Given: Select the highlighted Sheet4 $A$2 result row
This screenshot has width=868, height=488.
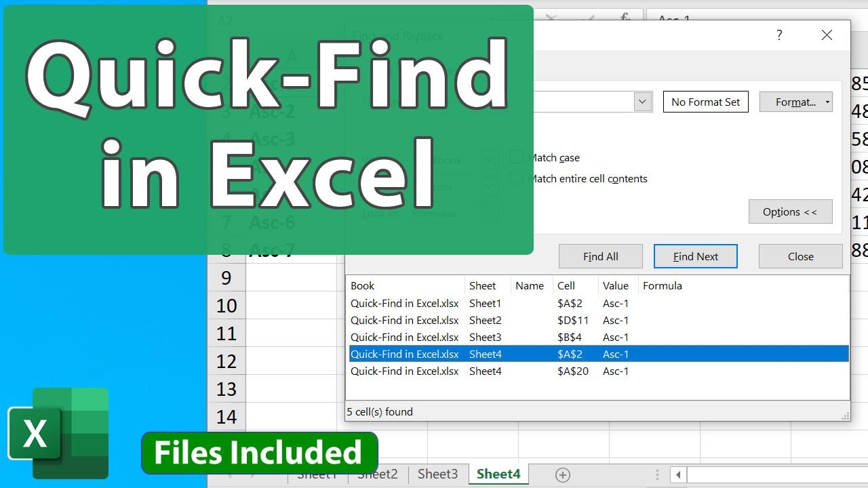Looking at the screenshot, I should [598, 354].
